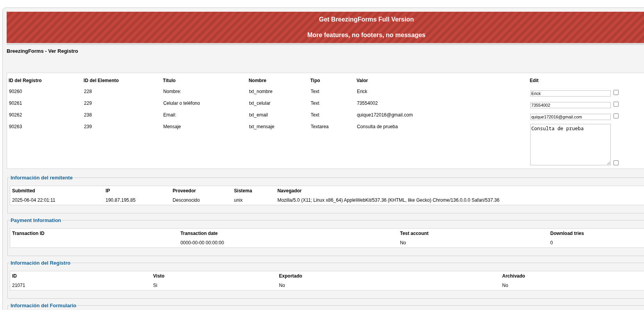Image resolution: width=644 pixels, height=310 pixels.
Task: Focus the edit field with quique172016@gmail.com
Action: coord(570,117)
